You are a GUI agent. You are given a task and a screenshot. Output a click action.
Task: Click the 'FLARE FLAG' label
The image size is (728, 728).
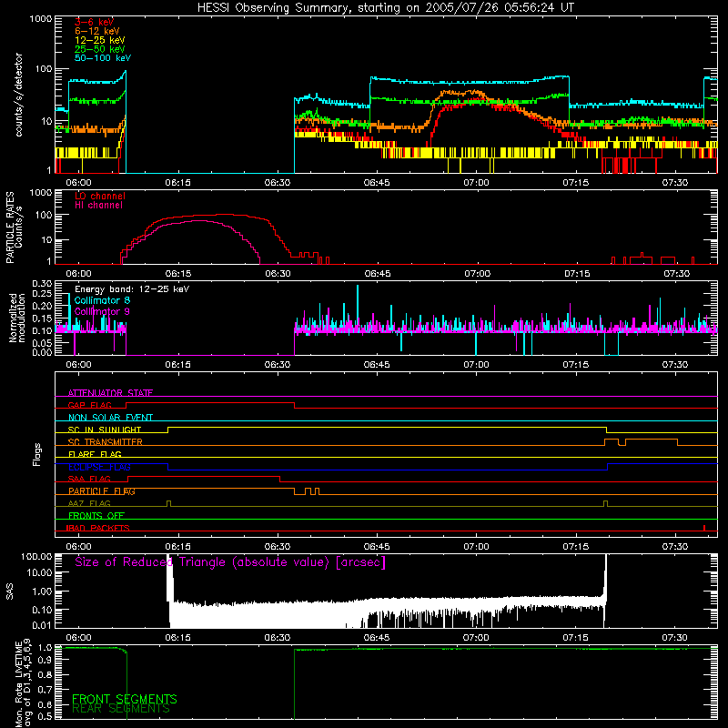[x=95, y=454]
